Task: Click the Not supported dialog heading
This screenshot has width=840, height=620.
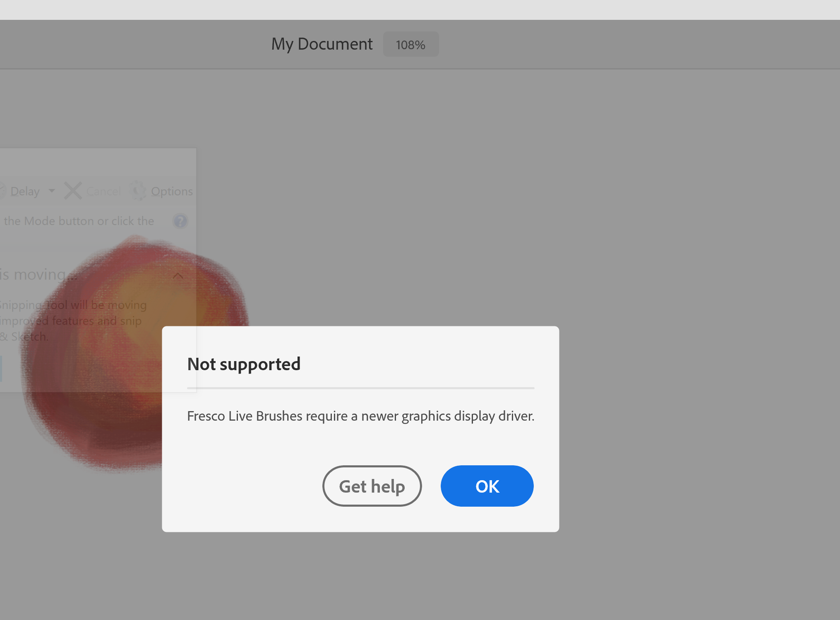Action: (x=244, y=364)
